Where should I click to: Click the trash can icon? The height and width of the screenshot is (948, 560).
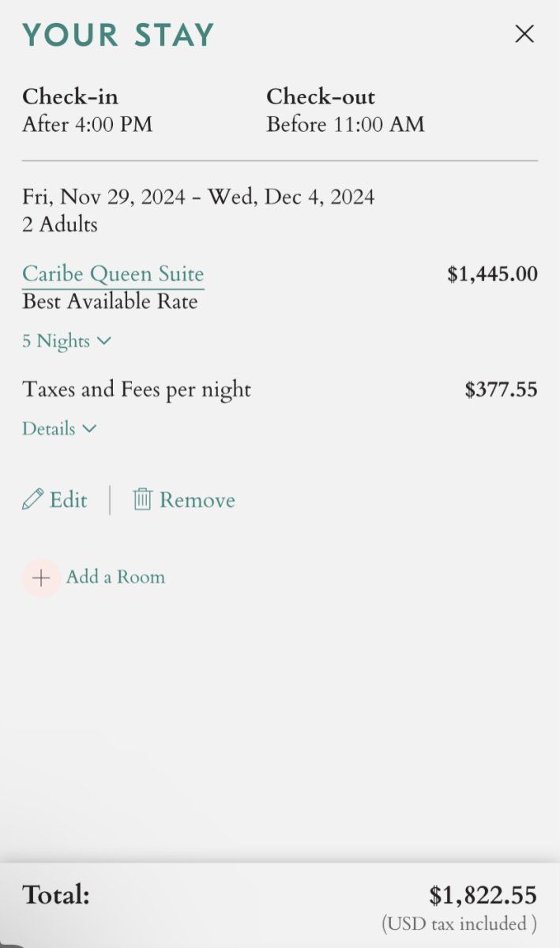point(142,500)
